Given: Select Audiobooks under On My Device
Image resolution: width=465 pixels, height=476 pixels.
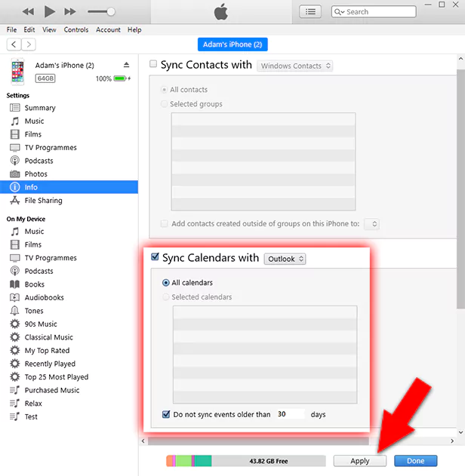Looking at the screenshot, I should (44, 298).
